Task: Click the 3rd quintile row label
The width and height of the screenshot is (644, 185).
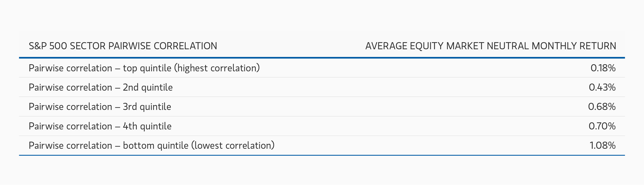Action: [x=100, y=107]
